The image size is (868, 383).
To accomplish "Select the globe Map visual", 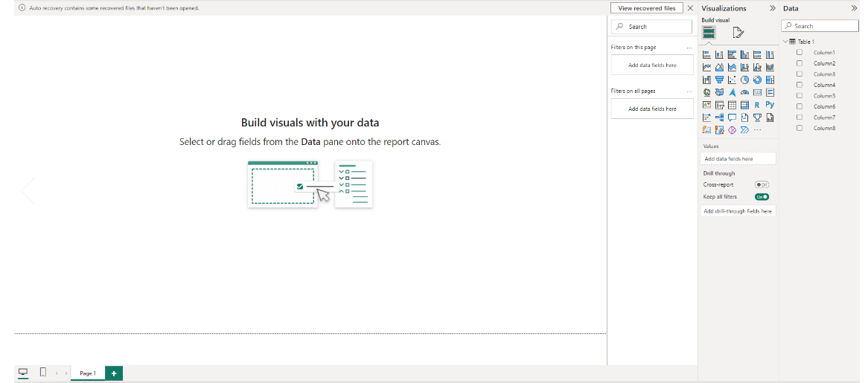I will (x=706, y=92).
